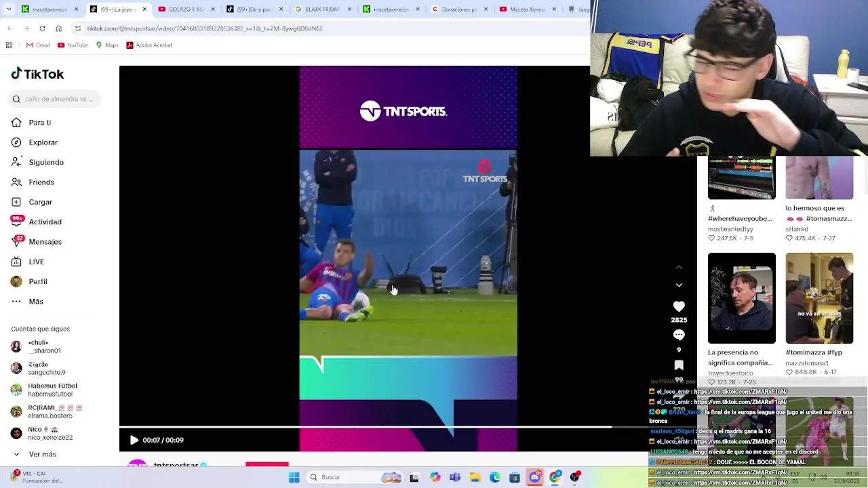Click the browser home button
Viewport: 868px width, 488px height.
click(58, 28)
